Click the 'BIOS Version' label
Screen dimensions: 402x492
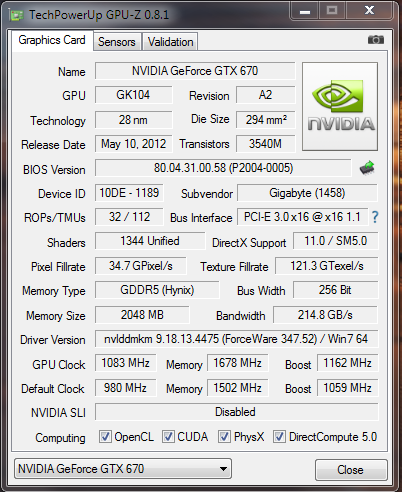54,170
